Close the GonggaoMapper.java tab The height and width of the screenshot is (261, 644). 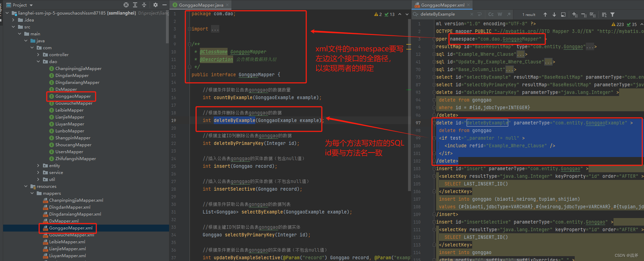pyautogui.click(x=228, y=5)
